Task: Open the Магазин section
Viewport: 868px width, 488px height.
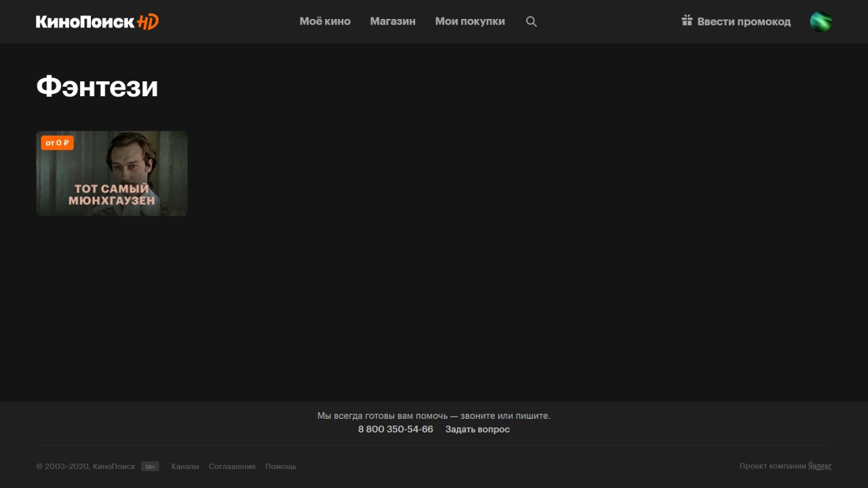Action: tap(393, 22)
